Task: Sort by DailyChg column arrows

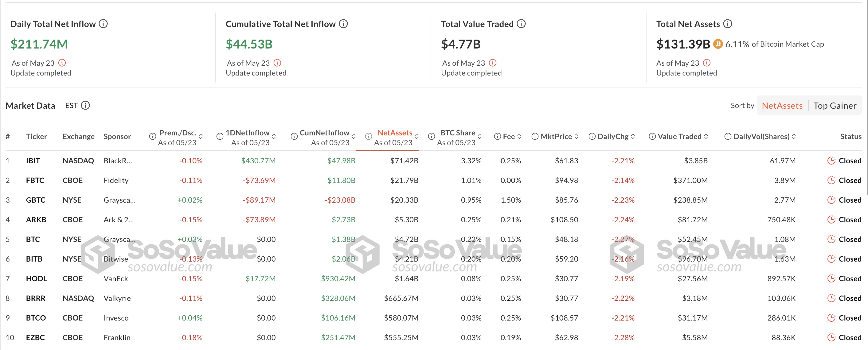Action: [x=633, y=136]
